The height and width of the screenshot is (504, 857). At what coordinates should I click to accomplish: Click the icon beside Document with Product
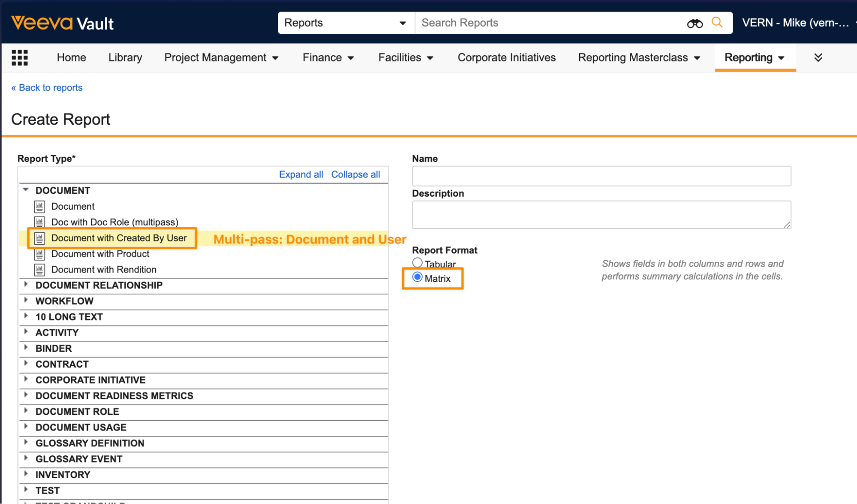point(39,254)
